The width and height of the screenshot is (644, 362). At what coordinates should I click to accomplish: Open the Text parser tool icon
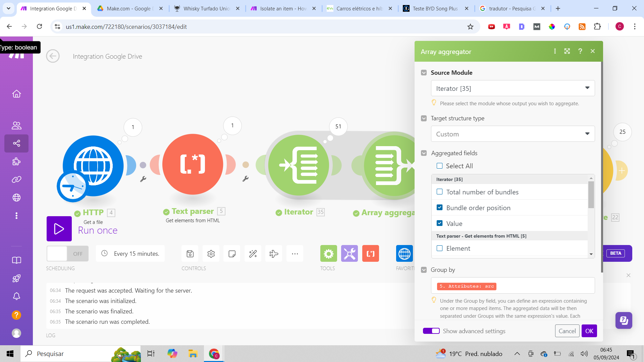pos(370,254)
